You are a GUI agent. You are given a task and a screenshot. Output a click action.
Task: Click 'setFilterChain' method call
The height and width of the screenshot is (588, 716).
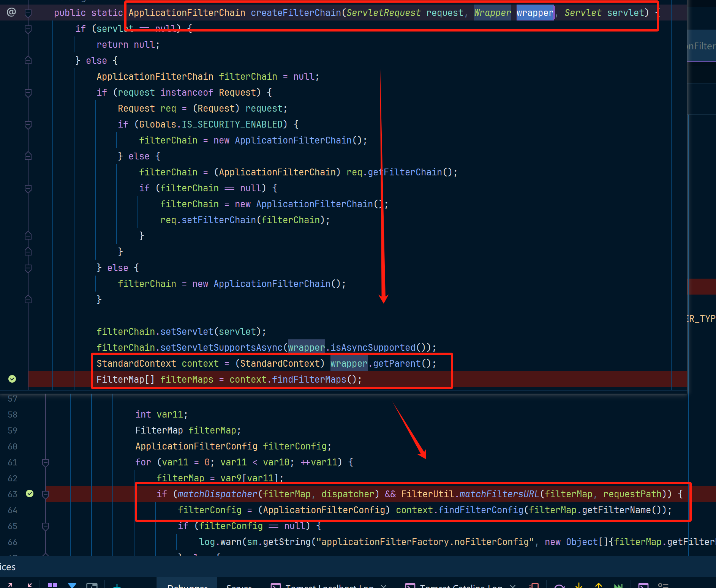[x=219, y=220]
